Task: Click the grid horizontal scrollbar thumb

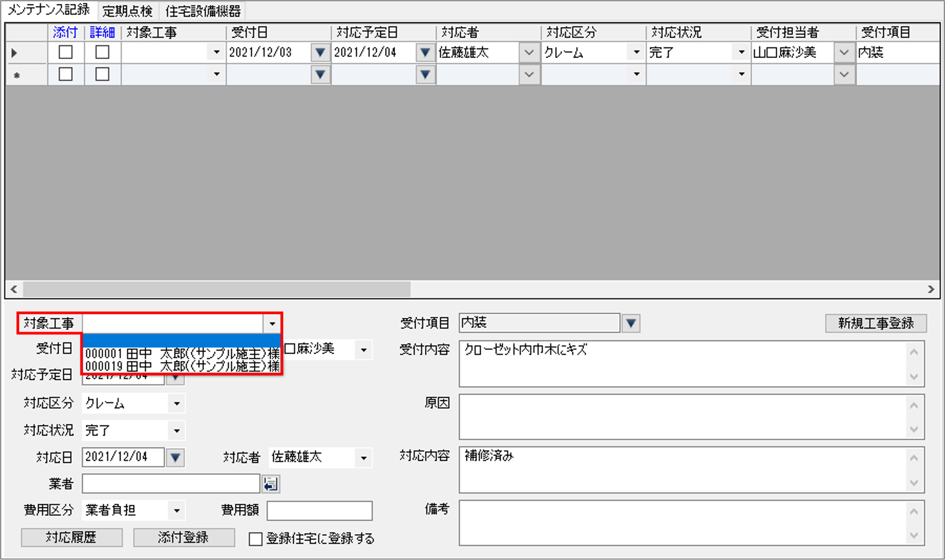Action: pyautogui.click(x=216, y=289)
